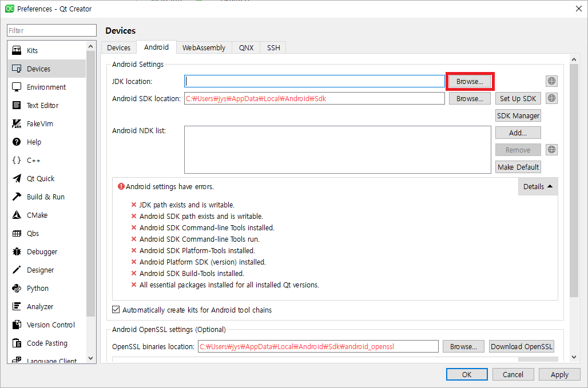Click 'Android SDK Command-line Tools run.' line

200,239
